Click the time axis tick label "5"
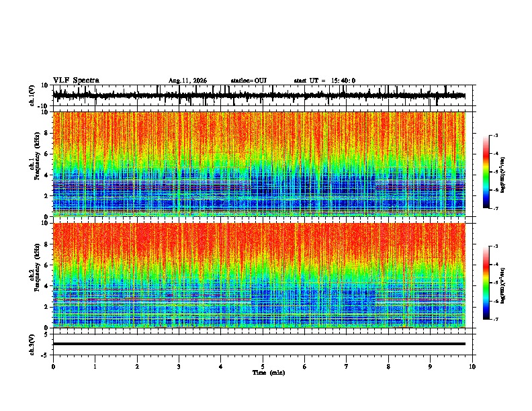This screenshot has width=532, height=411. coord(263,367)
